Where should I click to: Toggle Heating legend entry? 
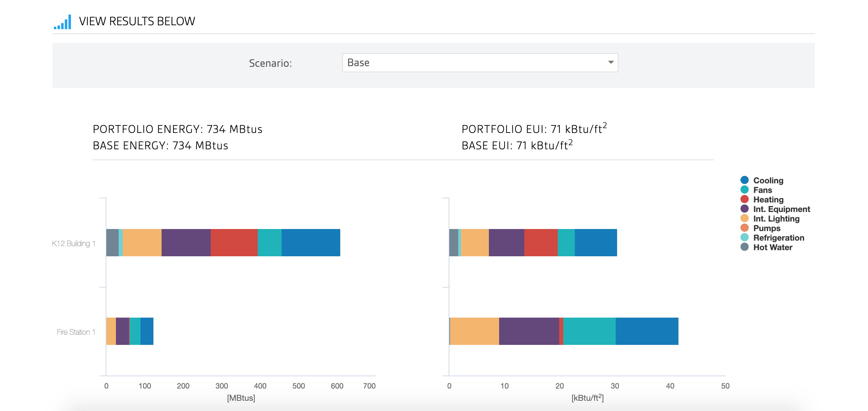(768, 199)
